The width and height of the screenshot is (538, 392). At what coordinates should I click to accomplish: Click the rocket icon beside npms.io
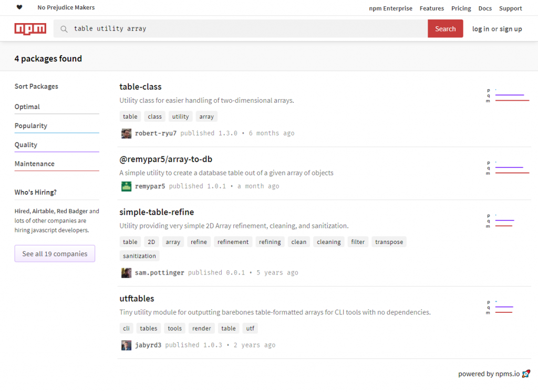coord(526,374)
